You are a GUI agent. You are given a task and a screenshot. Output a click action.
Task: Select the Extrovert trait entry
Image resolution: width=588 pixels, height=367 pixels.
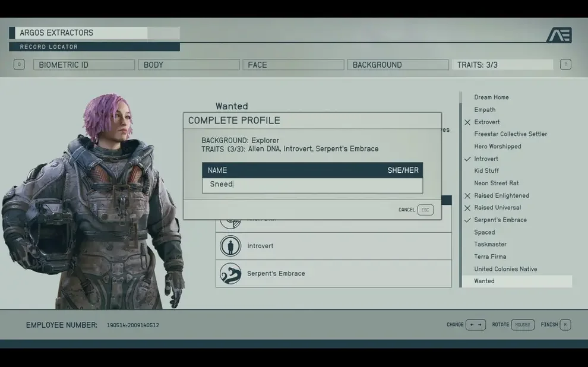tap(486, 122)
